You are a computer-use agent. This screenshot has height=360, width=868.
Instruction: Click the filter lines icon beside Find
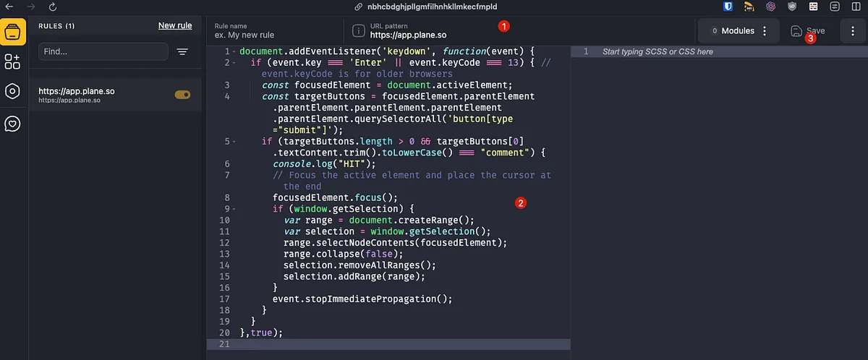click(x=182, y=52)
